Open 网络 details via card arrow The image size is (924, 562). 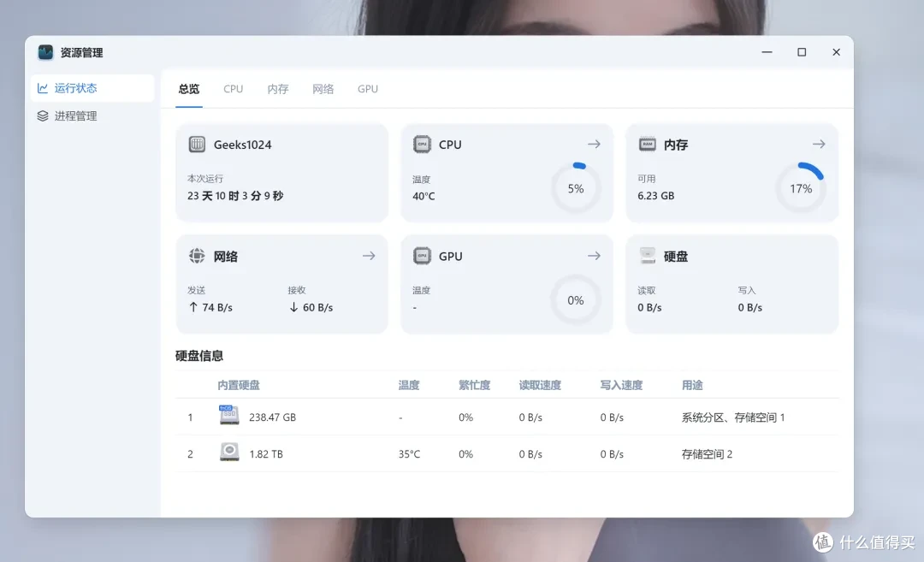[x=369, y=256]
